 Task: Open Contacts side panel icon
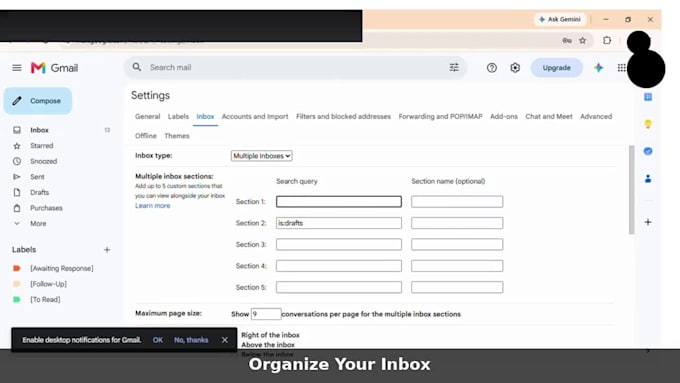point(648,179)
